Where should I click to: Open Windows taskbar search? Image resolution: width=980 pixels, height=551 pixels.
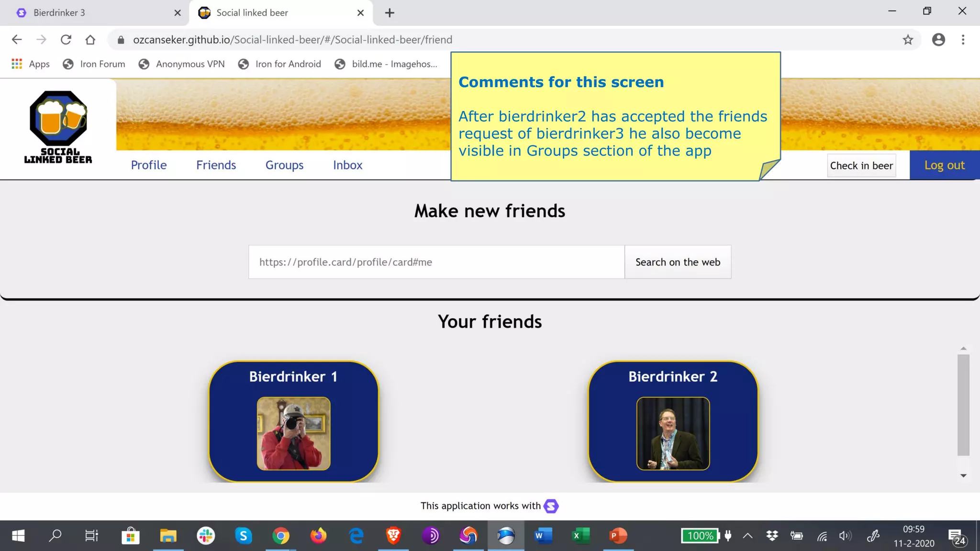click(x=55, y=536)
